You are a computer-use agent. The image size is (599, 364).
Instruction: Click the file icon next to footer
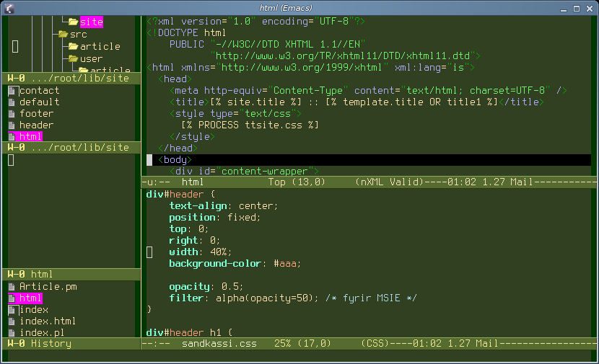(12, 114)
